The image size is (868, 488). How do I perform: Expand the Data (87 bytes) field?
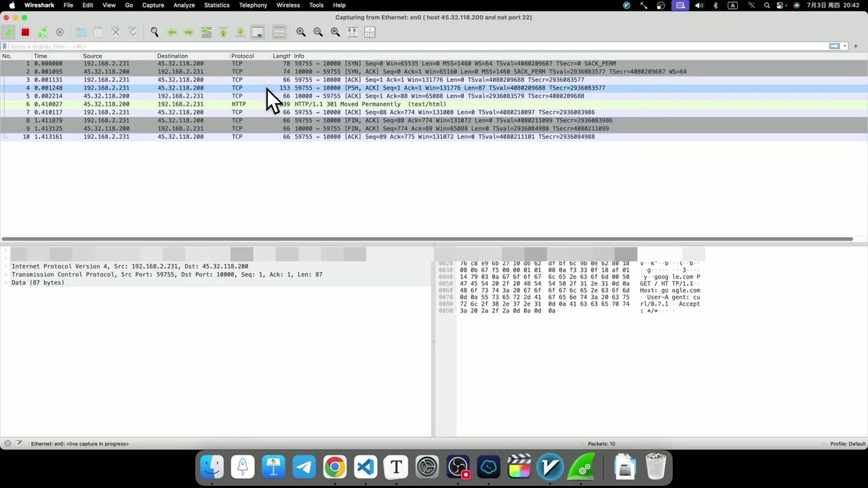(6, 283)
